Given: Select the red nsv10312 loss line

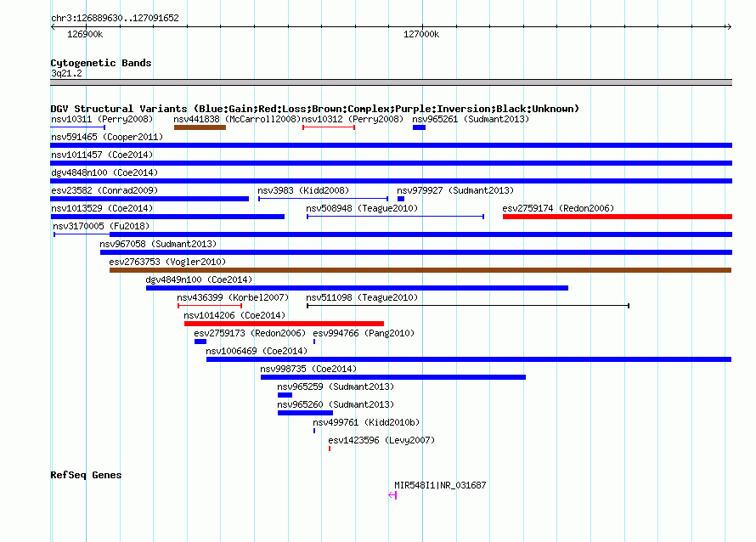Looking at the screenshot, I should pos(329,127).
